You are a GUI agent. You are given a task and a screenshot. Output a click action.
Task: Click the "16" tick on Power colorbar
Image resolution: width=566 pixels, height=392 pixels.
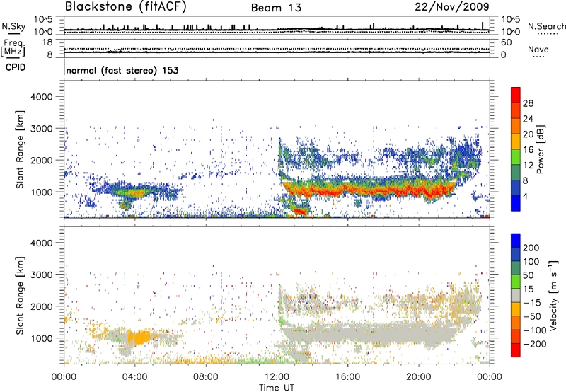pyautogui.click(x=528, y=150)
